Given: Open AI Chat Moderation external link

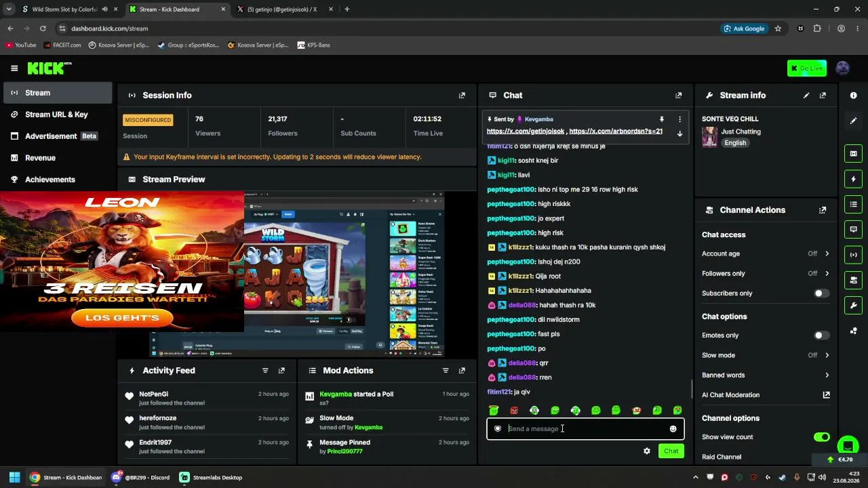Looking at the screenshot, I should pos(826,394).
